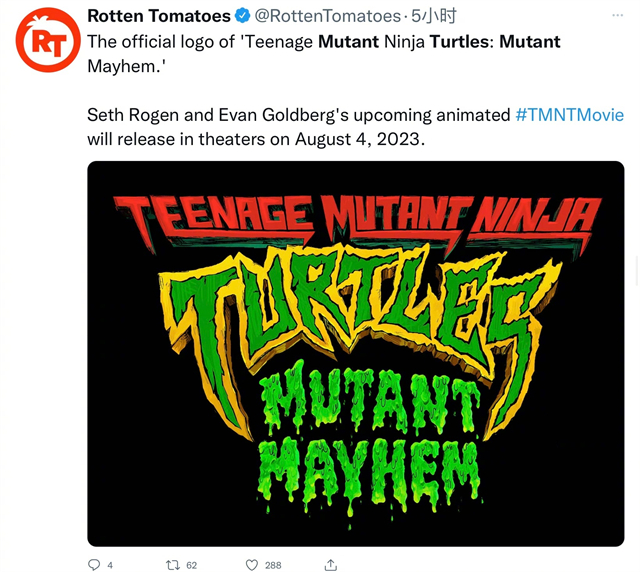The height and width of the screenshot is (572, 640).
Task: Open the Rotten Tomatoes profile avatar
Action: tap(48, 40)
